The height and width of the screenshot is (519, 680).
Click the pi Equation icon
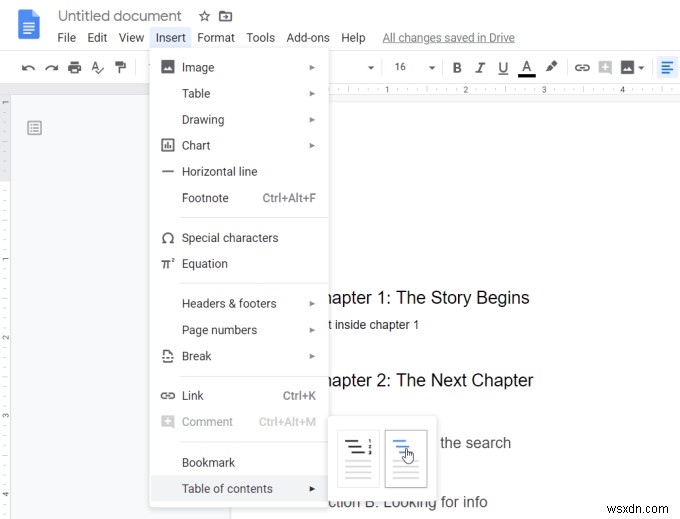(x=168, y=264)
